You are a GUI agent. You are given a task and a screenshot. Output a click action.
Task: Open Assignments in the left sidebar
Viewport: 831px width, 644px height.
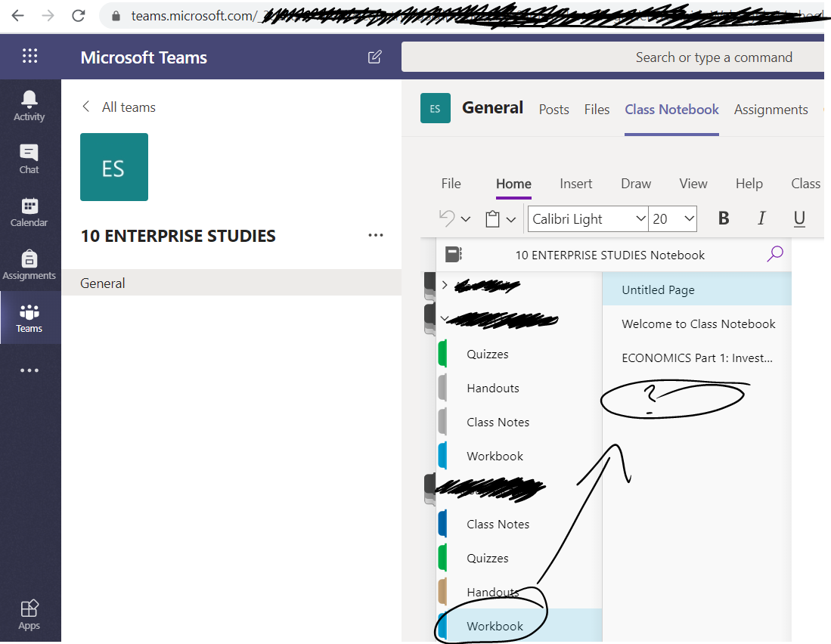pyautogui.click(x=29, y=265)
